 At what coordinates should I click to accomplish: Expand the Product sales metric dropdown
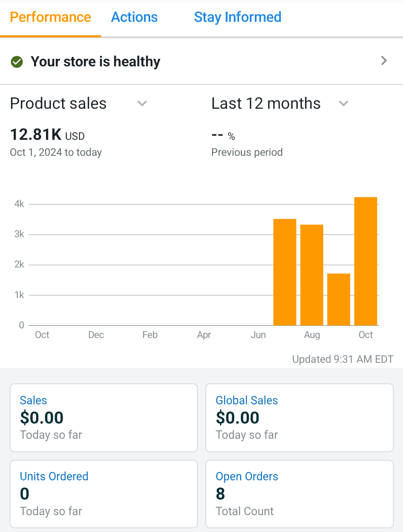coord(142,104)
